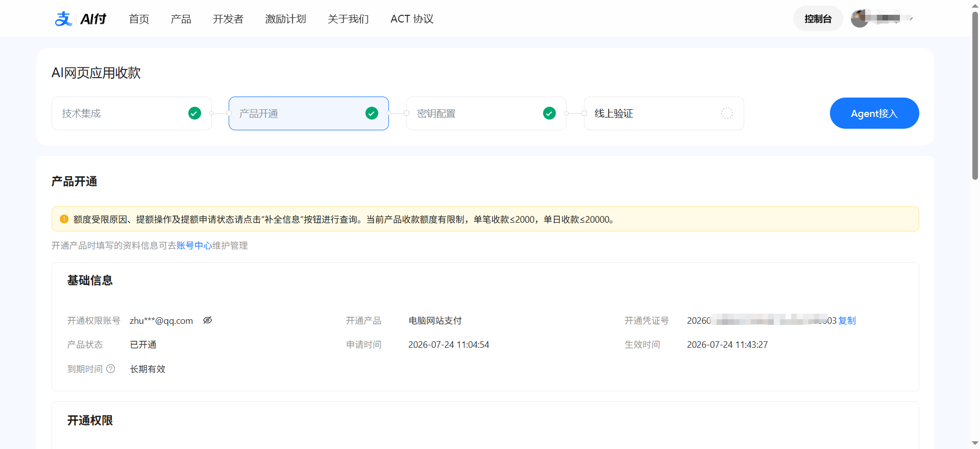Click the AI网页应用收款 page title
980x449 pixels.
(x=96, y=73)
